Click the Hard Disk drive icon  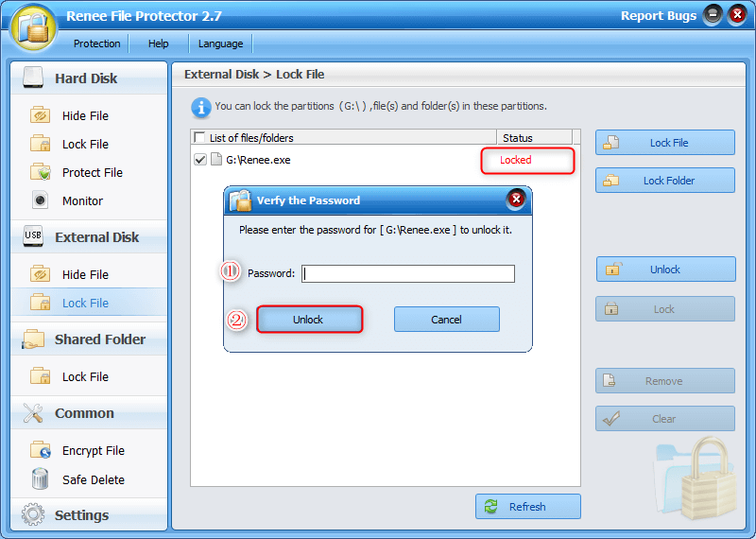point(33,78)
